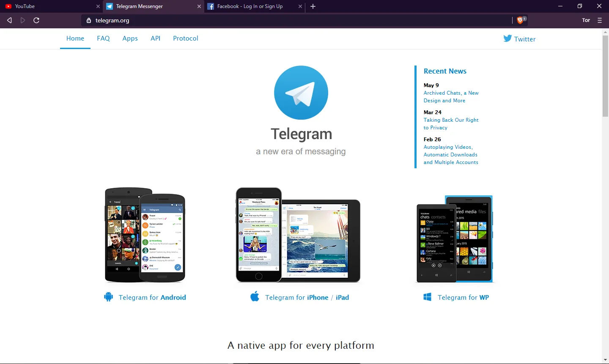The height and width of the screenshot is (364, 609).
Task: Go forward with the forward arrow
Action: [23, 20]
